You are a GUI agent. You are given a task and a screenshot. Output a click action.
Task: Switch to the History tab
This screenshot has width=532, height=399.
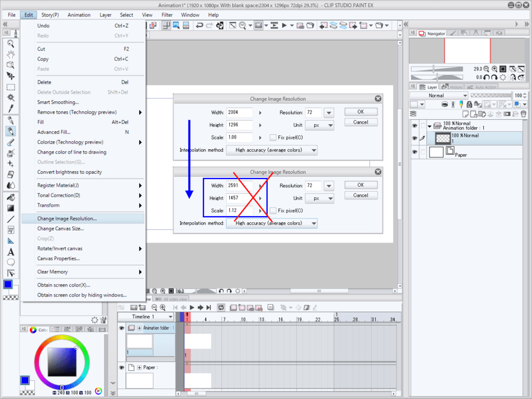pos(453,87)
